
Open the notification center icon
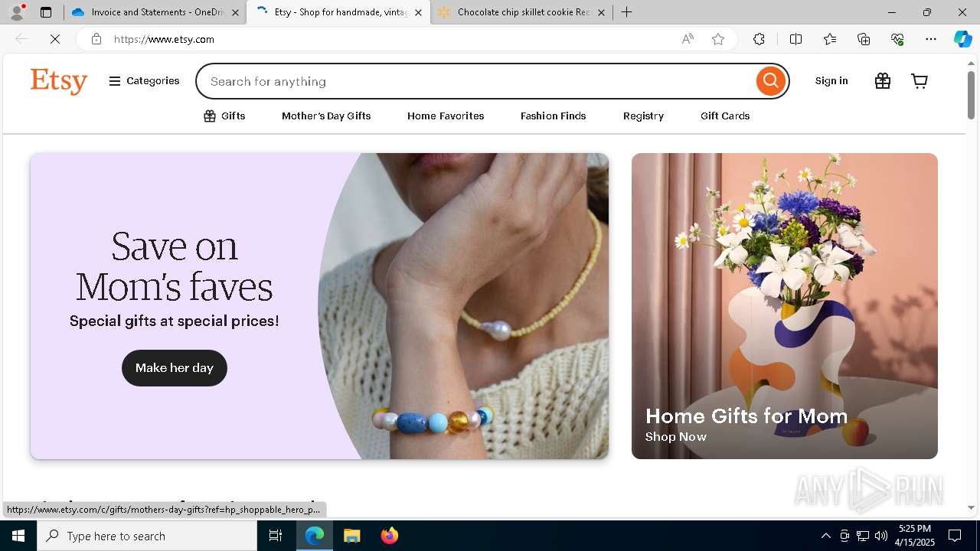pyautogui.click(x=955, y=536)
